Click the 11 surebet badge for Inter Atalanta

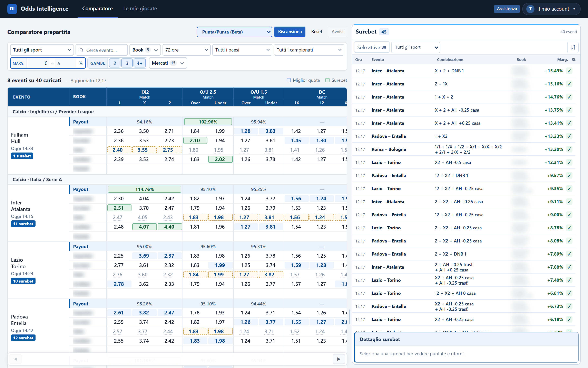(x=23, y=224)
